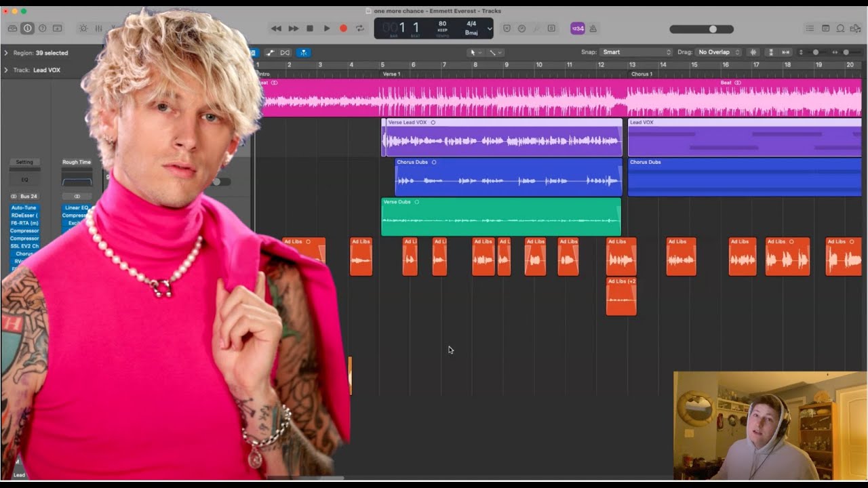Open the Toolbar toggle icon
The width and height of the screenshot is (868, 488).
click(57, 28)
